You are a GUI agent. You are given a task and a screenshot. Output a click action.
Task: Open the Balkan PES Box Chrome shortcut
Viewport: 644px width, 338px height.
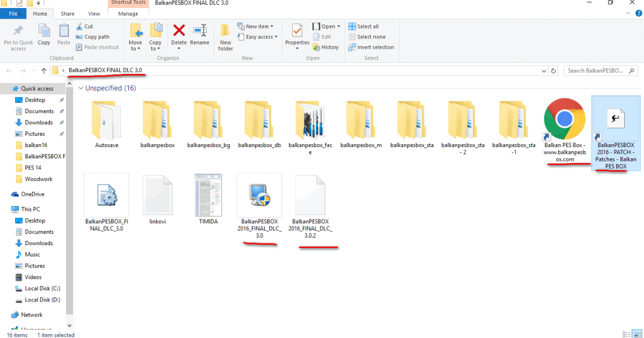(x=564, y=119)
